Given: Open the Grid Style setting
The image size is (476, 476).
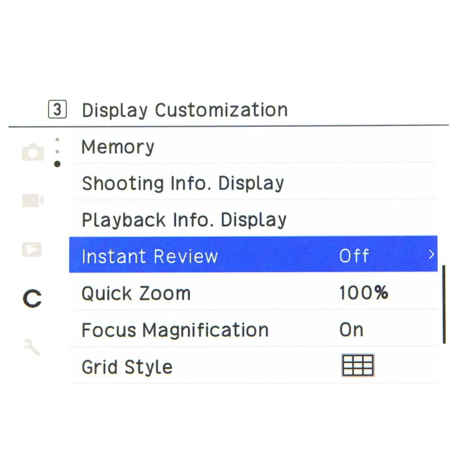Looking at the screenshot, I should (x=253, y=365).
